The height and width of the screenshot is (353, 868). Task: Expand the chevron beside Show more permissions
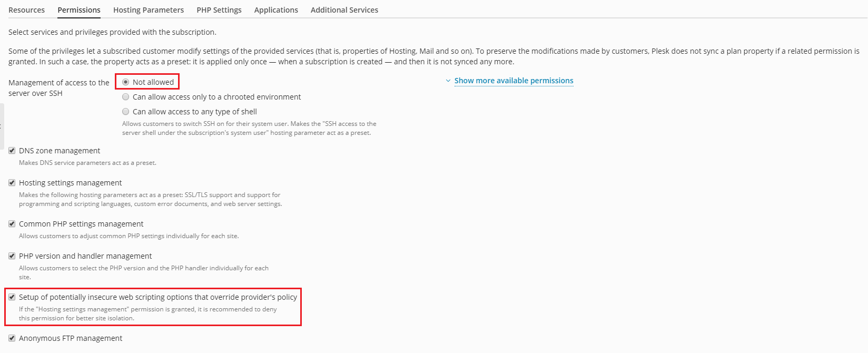click(448, 81)
